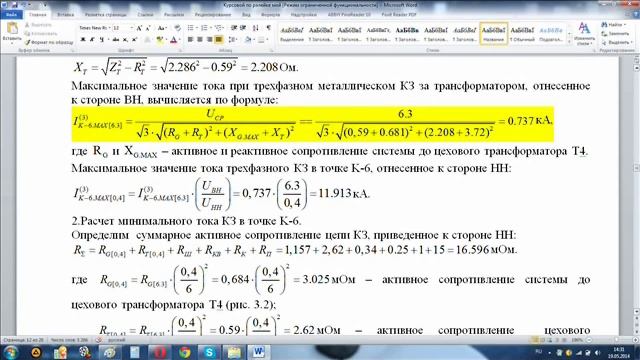Open the font name dropdown
This screenshot has width=640, height=360.
pyautogui.click(x=109, y=28)
